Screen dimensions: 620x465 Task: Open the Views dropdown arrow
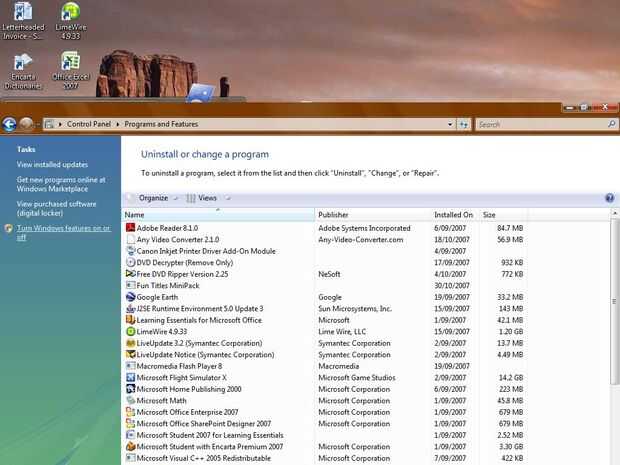228,198
